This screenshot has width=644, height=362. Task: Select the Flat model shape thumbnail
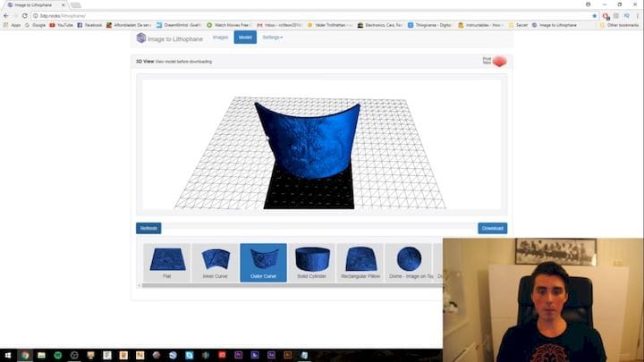(x=167, y=262)
